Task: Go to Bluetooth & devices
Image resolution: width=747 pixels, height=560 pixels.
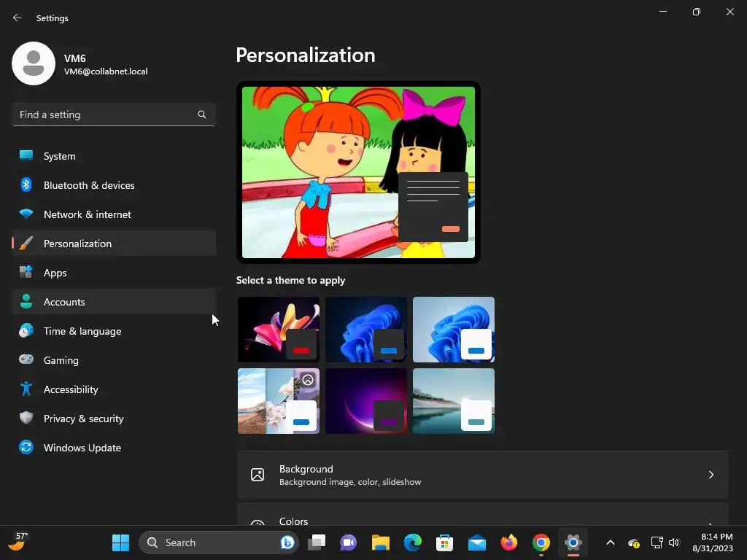Action: pyautogui.click(x=114, y=184)
